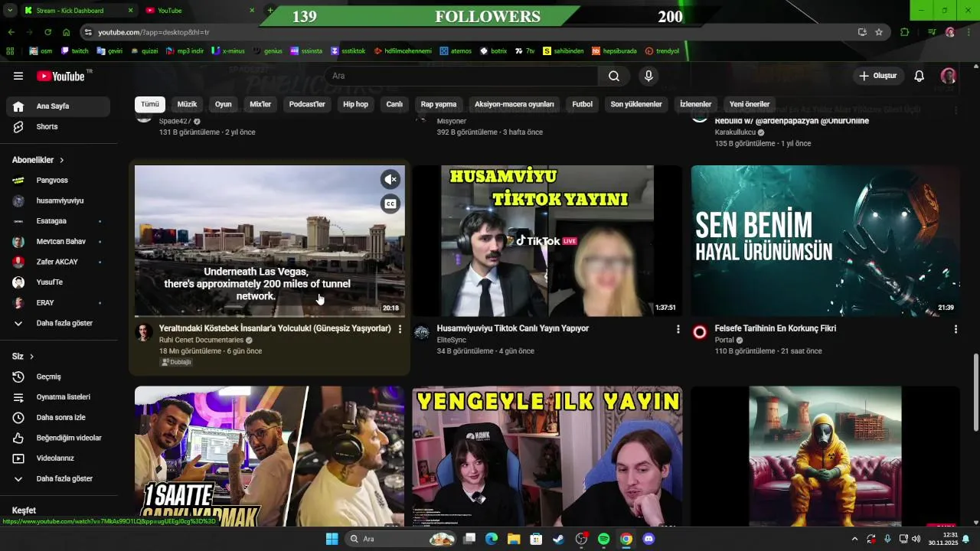Click the Chrome address bar URL
Image resolution: width=980 pixels, height=551 pixels.
point(153,32)
